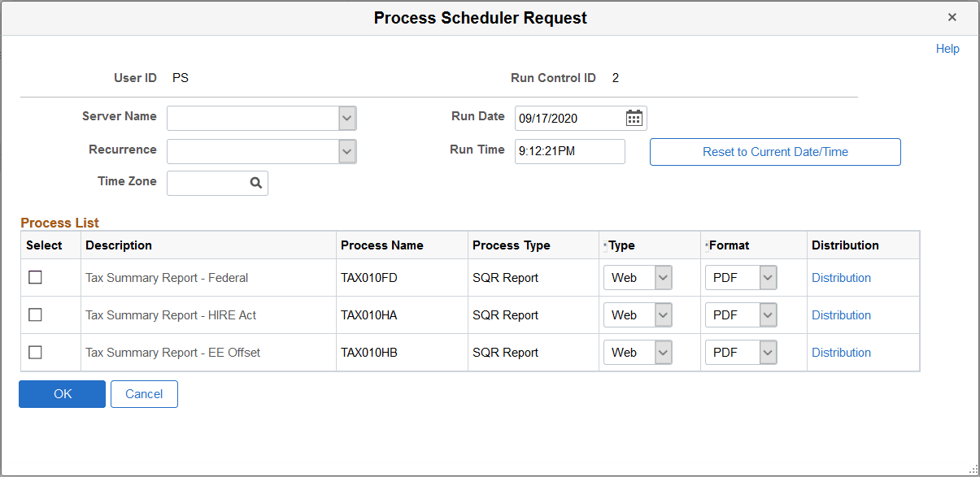Open the Help link

(947, 48)
